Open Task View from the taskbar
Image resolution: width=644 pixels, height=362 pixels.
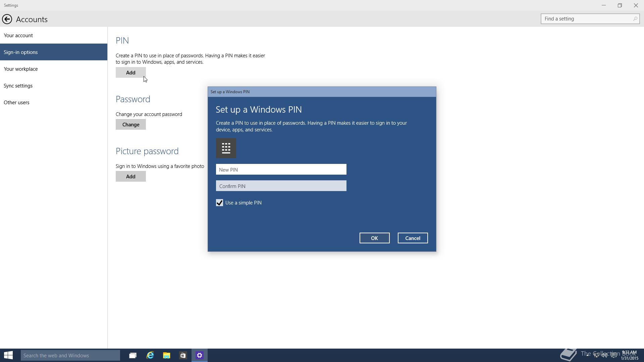(133, 355)
